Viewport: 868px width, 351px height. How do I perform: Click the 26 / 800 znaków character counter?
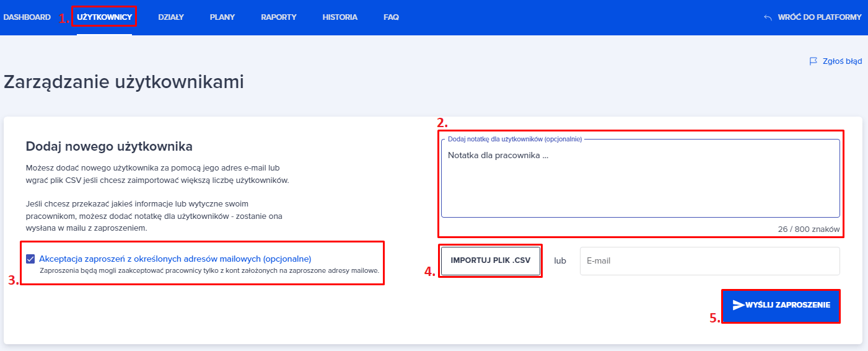[809, 229]
